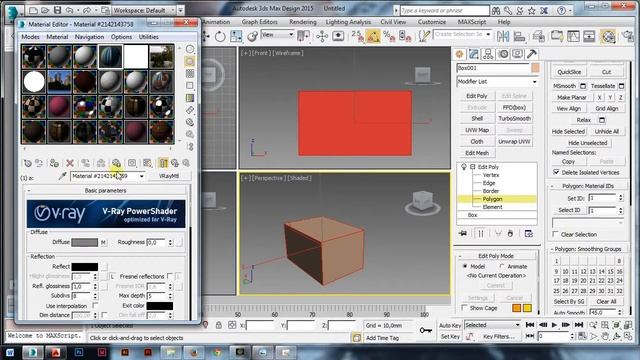Open the Navigation menu in Material Editor
640x360 pixels.
tap(89, 37)
